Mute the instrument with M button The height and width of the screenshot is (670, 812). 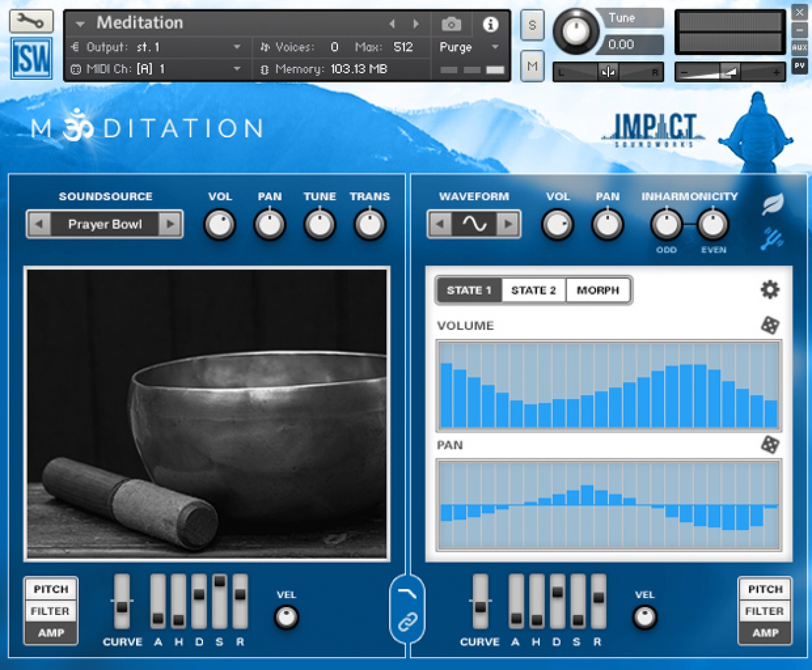pos(532,66)
